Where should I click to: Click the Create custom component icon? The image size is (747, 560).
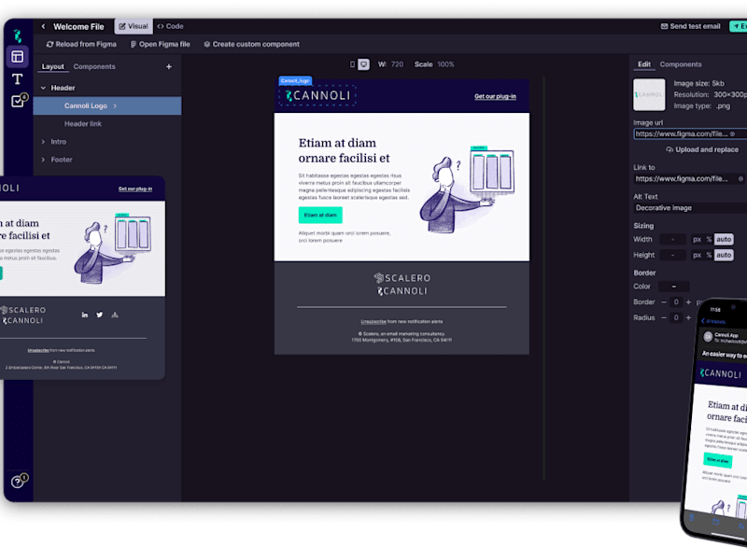[206, 44]
